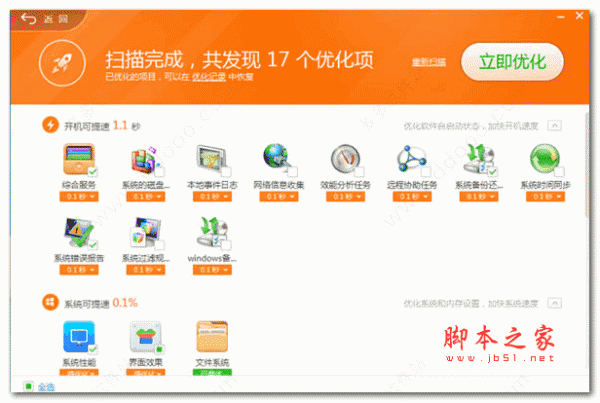Image resolution: width=600 pixels, height=403 pixels.
Task: Expand the 0.1秒 dropdown under 效能分析任务
Action: click(x=346, y=197)
